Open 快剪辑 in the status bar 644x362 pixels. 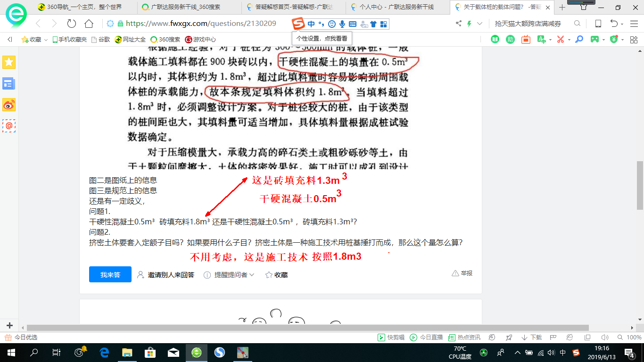[x=391, y=337]
